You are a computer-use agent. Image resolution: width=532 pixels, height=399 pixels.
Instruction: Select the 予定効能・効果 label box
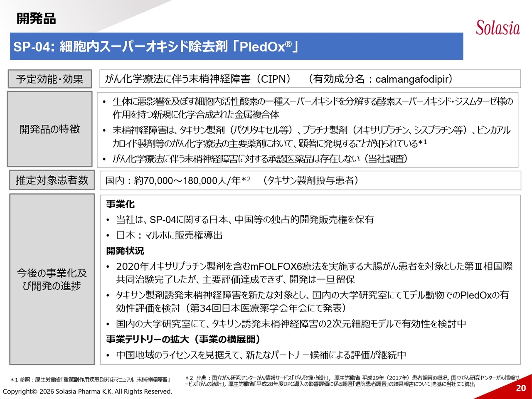[49, 79]
